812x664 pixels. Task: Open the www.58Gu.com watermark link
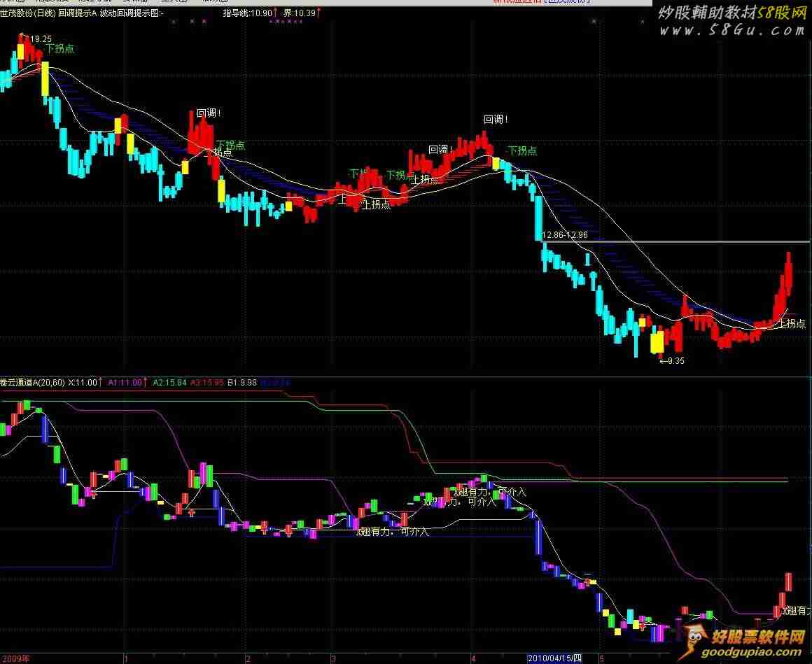(732, 30)
